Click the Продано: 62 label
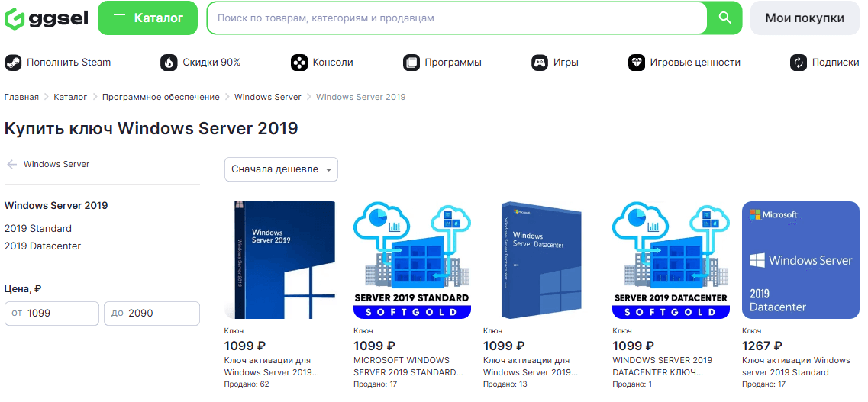Screen dimensions: 868x402 click(247, 384)
